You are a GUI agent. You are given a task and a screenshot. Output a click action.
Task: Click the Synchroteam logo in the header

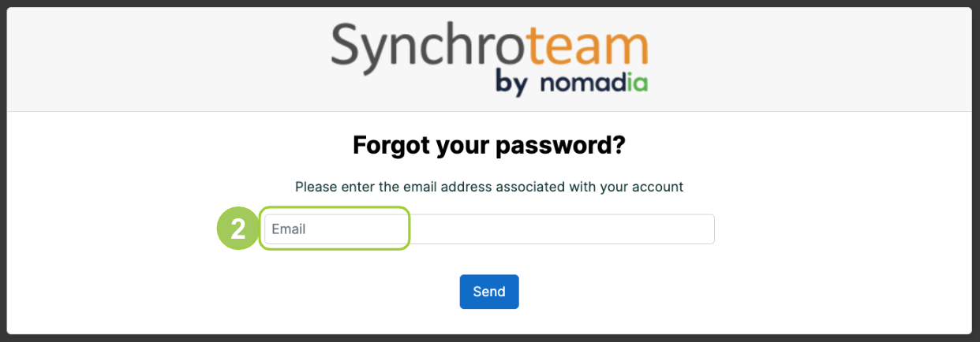click(489, 58)
